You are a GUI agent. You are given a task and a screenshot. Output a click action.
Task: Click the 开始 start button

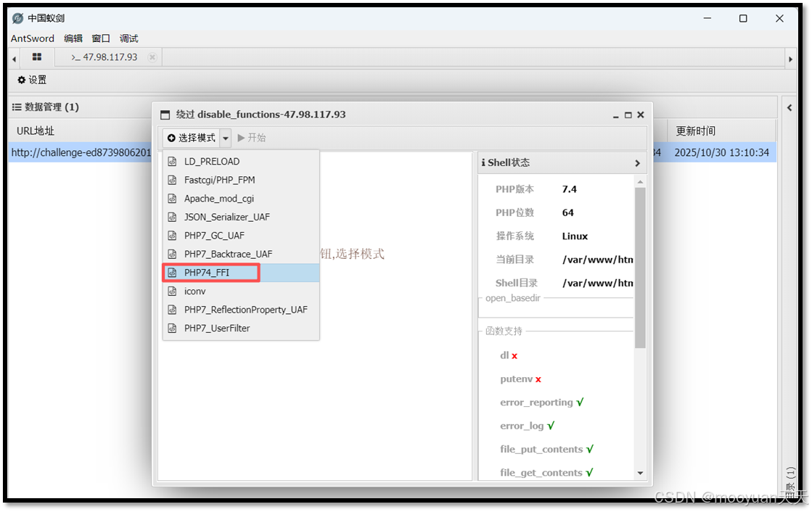(x=252, y=138)
